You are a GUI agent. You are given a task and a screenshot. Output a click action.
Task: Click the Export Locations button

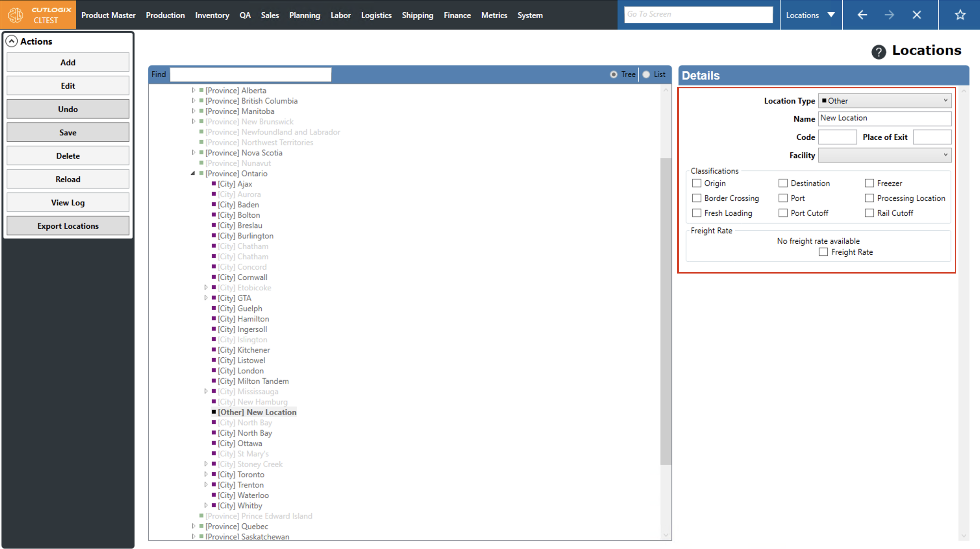point(68,226)
